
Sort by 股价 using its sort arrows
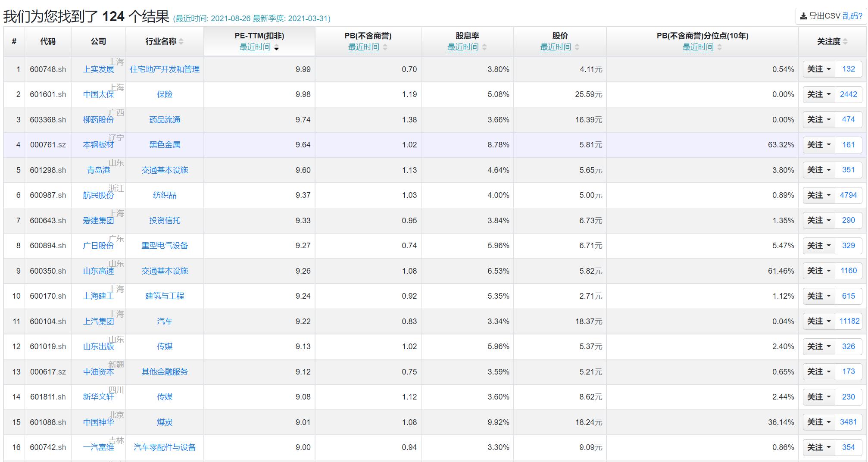[578, 48]
